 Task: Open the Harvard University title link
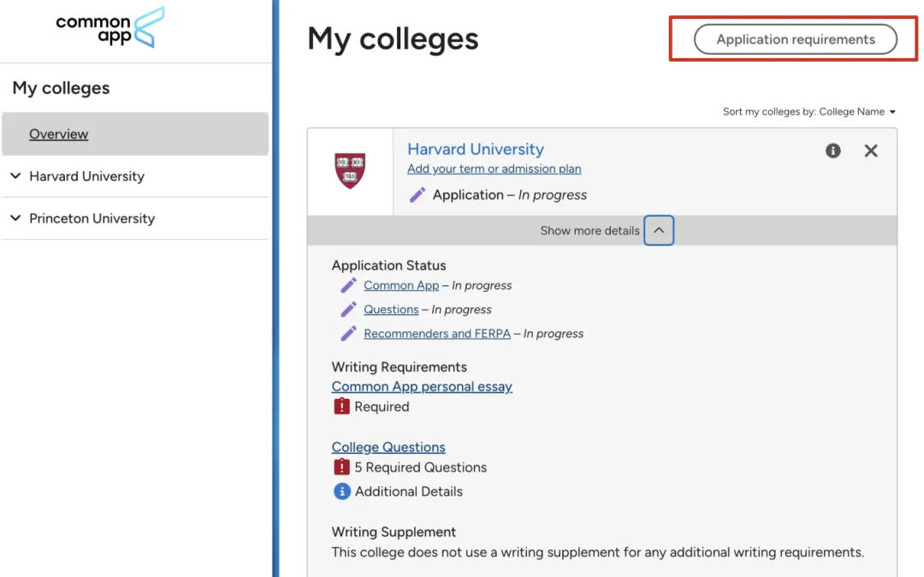(476, 149)
